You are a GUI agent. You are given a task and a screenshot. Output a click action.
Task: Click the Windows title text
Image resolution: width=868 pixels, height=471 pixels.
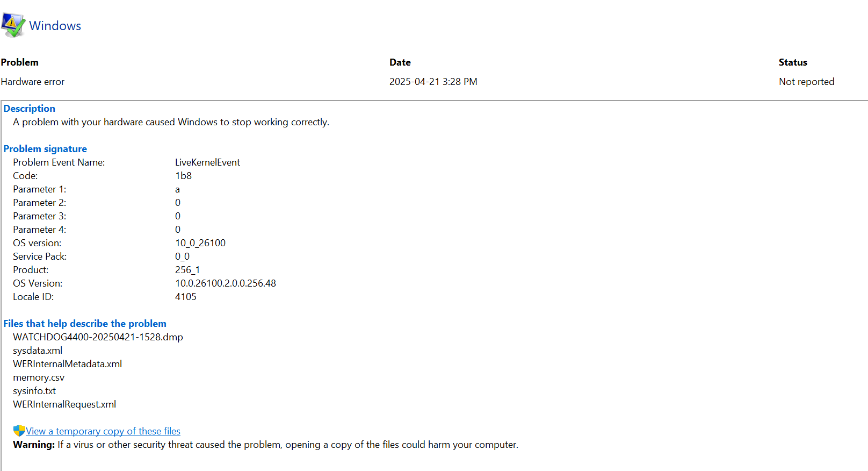coord(55,26)
